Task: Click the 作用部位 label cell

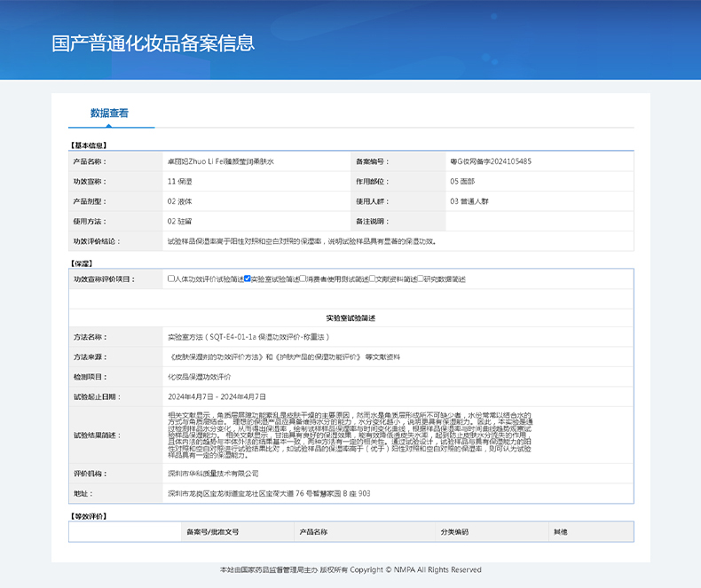Action: pyautogui.click(x=398, y=182)
